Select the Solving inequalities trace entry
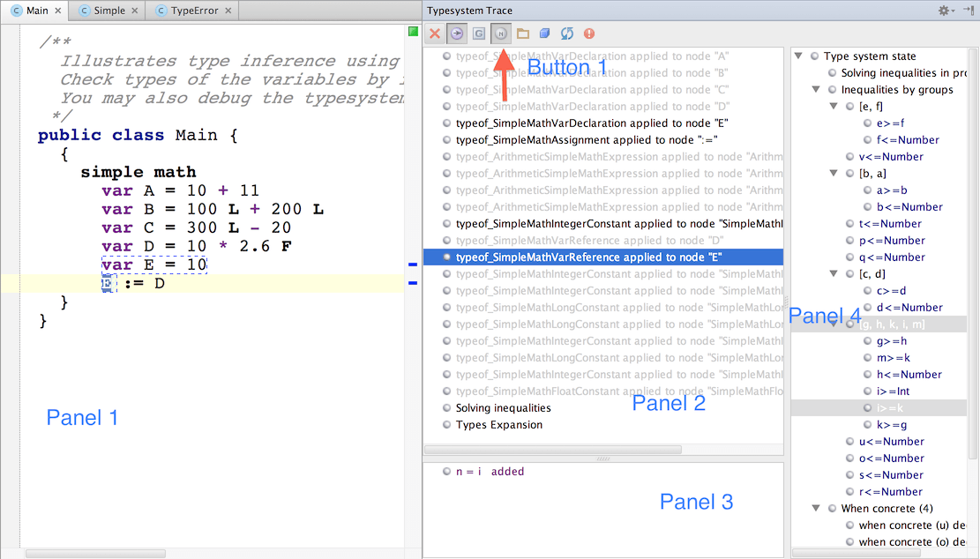Screen dimensions: 980x559 (503, 408)
